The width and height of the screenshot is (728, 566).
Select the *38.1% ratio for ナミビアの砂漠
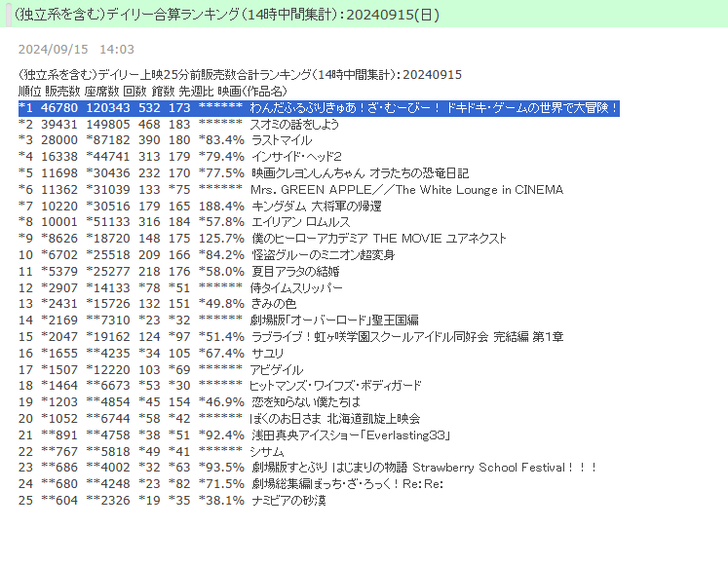(x=221, y=501)
